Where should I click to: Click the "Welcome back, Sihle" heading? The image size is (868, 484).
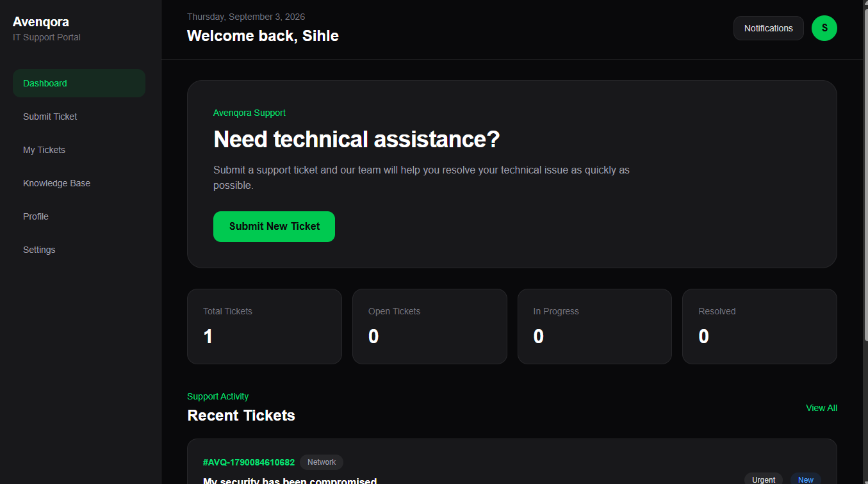[263, 36]
